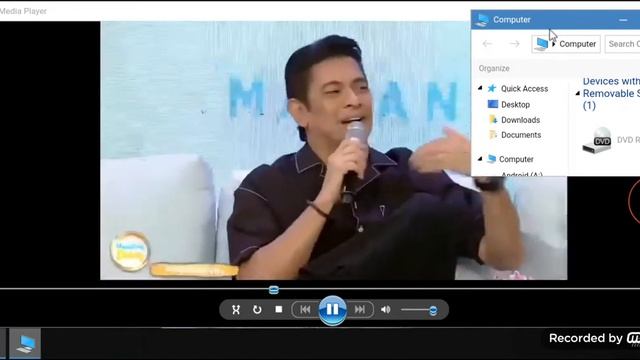Image resolution: width=640 pixels, height=360 pixels.
Task: Select the DVD drive icon
Action: (x=597, y=140)
